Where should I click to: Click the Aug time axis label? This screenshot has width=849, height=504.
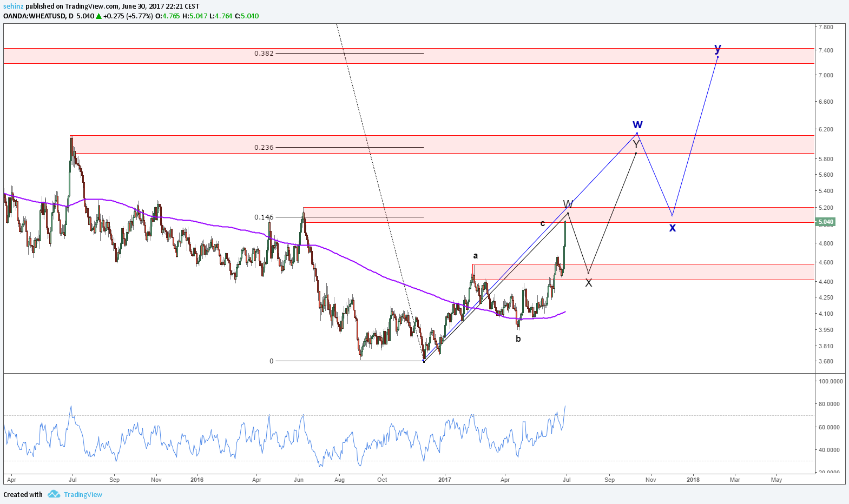[x=339, y=480]
